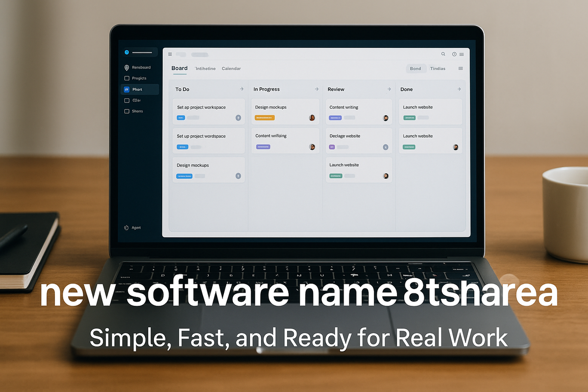Screen dimensions: 588x392
Task: Click the assignee avatar on the Content writing card
Action: 386,118
